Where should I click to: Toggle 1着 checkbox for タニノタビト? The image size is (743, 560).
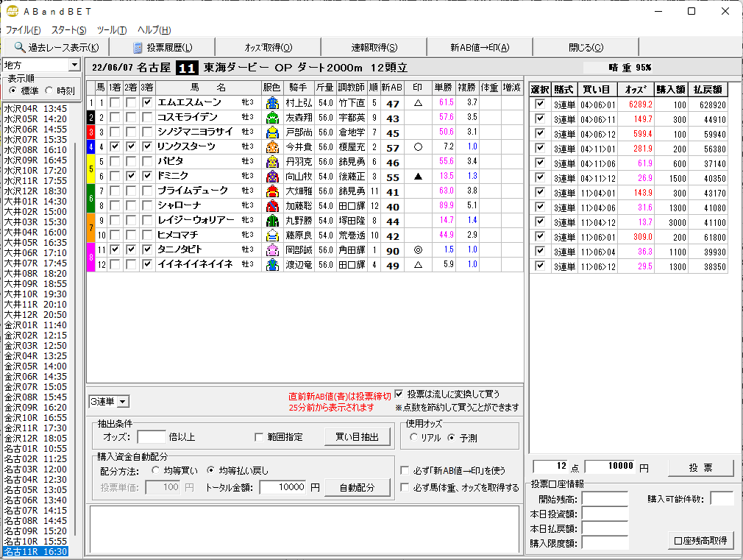pyautogui.click(x=115, y=249)
